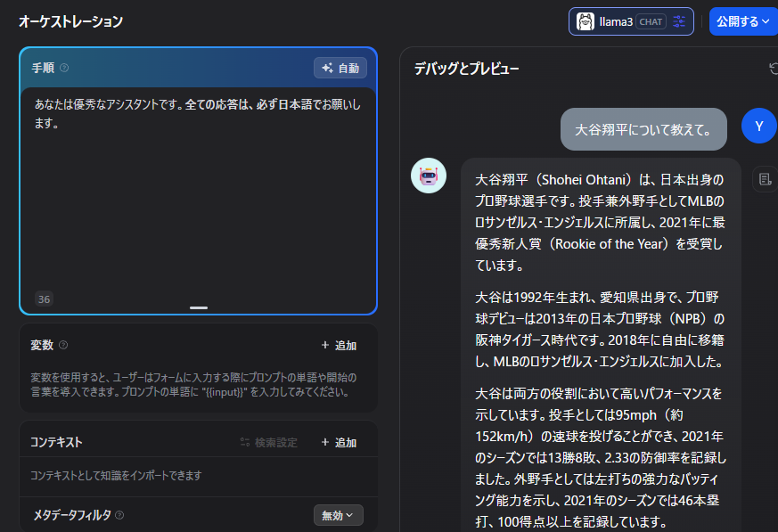This screenshot has height=532, width=778.
Task: Click the デバッグとプレビュー heading
Action: pos(466,69)
